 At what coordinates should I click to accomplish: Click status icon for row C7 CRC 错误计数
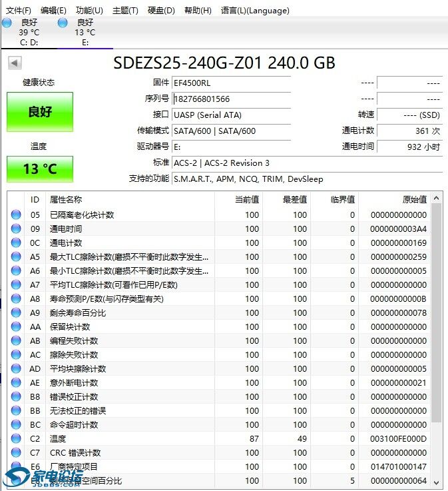coord(16,452)
